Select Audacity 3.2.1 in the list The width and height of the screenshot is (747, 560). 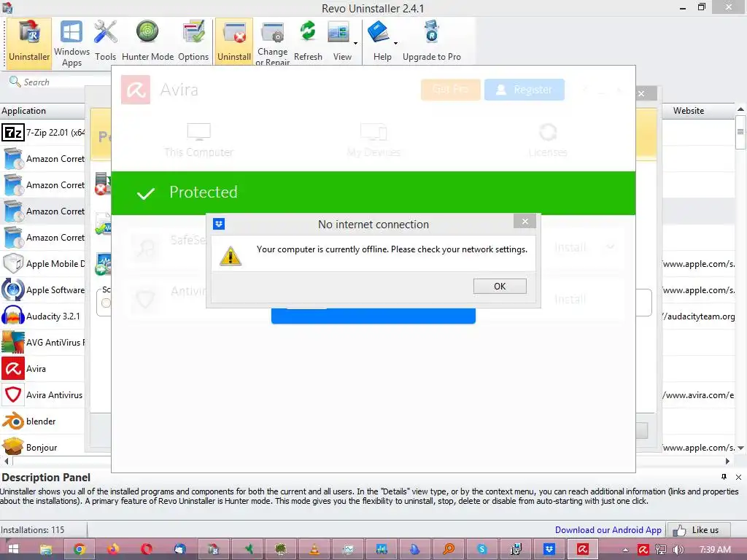click(43, 316)
